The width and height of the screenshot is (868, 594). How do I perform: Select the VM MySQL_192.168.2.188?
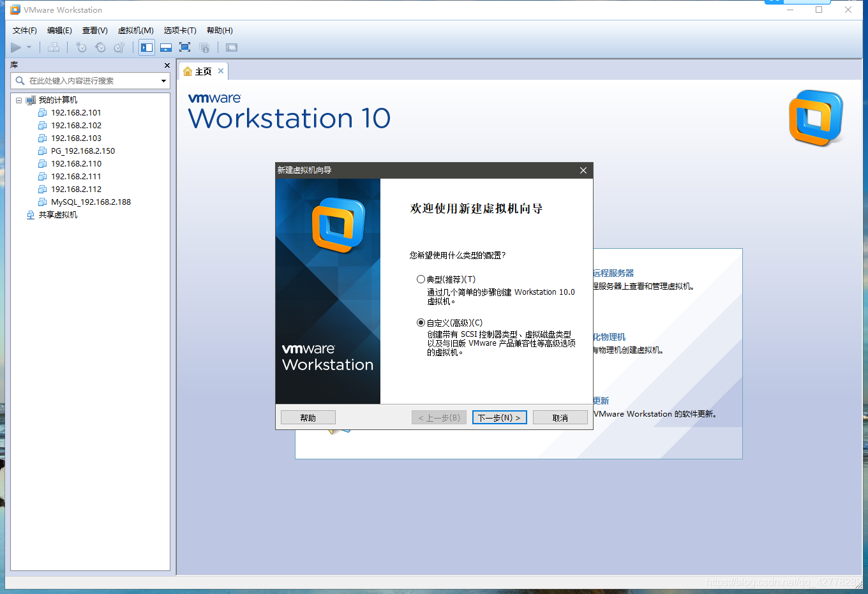tap(91, 202)
